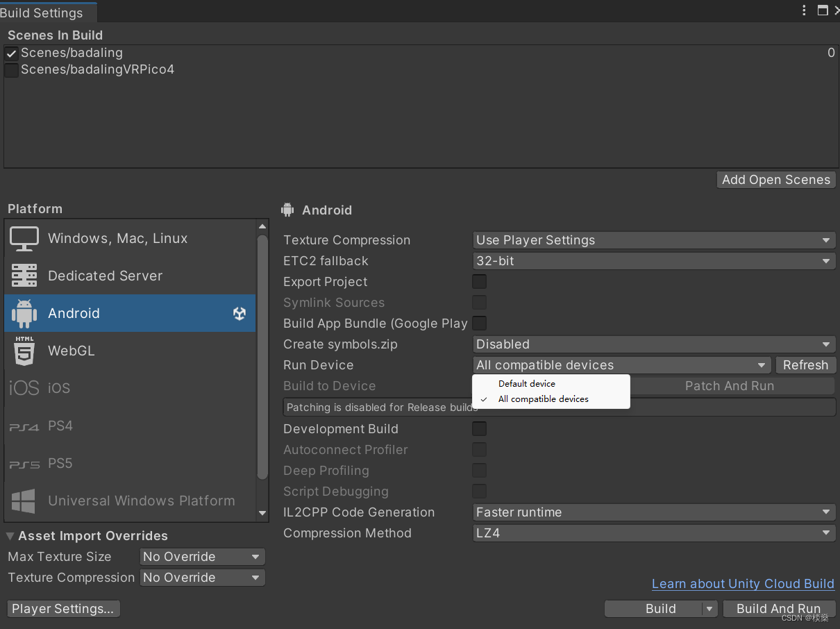Viewport: 840px width, 629px height.
Task: Click the PS5 logo icon
Action: 24,465
